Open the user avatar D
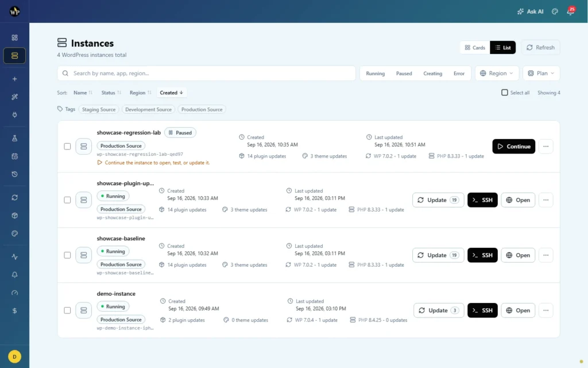 14,356
